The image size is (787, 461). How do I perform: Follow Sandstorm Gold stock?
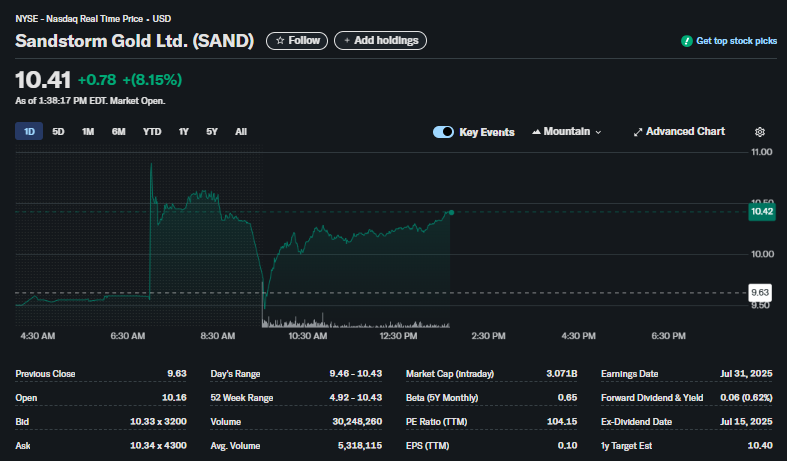click(297, 41)
